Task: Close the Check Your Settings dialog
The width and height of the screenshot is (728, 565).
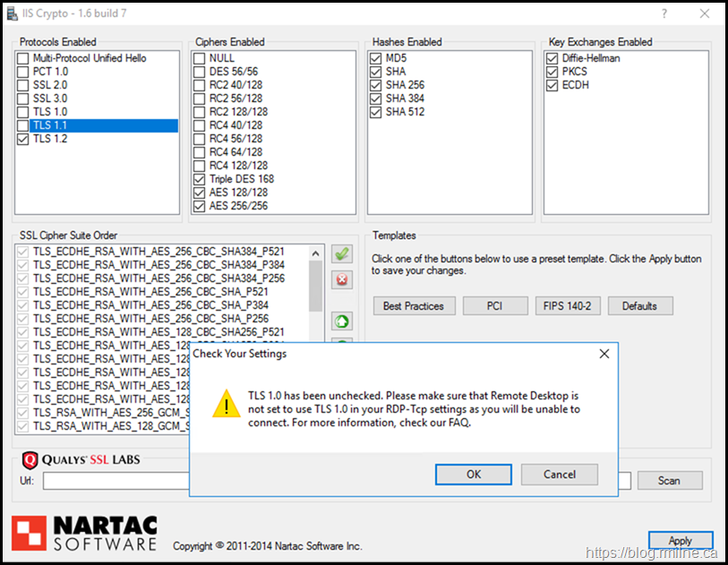Action: click(604, 354)
